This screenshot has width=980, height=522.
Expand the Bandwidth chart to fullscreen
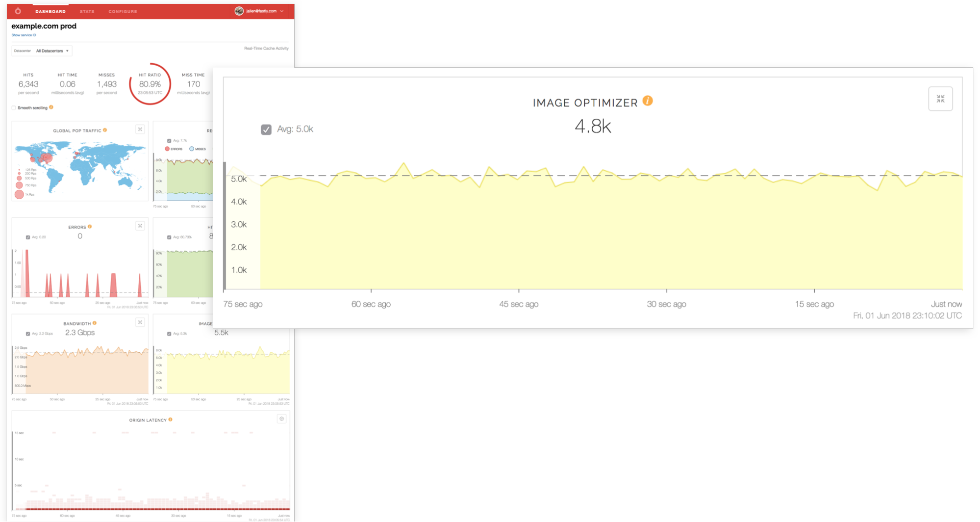pyautogui.click(x=140, y=322)
